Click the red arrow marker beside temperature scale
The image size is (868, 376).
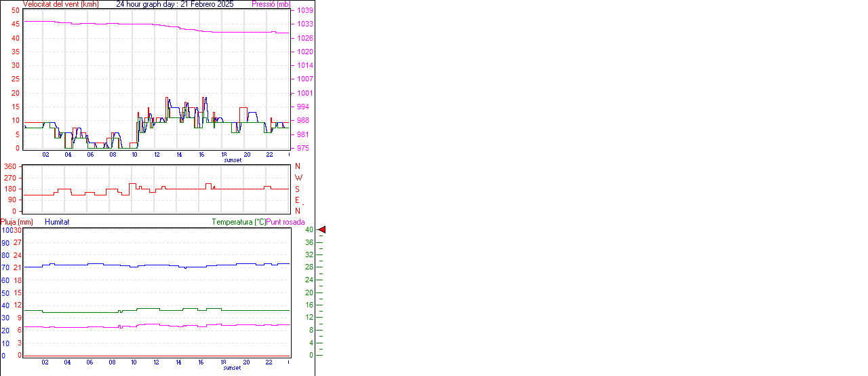click(322, 230)
